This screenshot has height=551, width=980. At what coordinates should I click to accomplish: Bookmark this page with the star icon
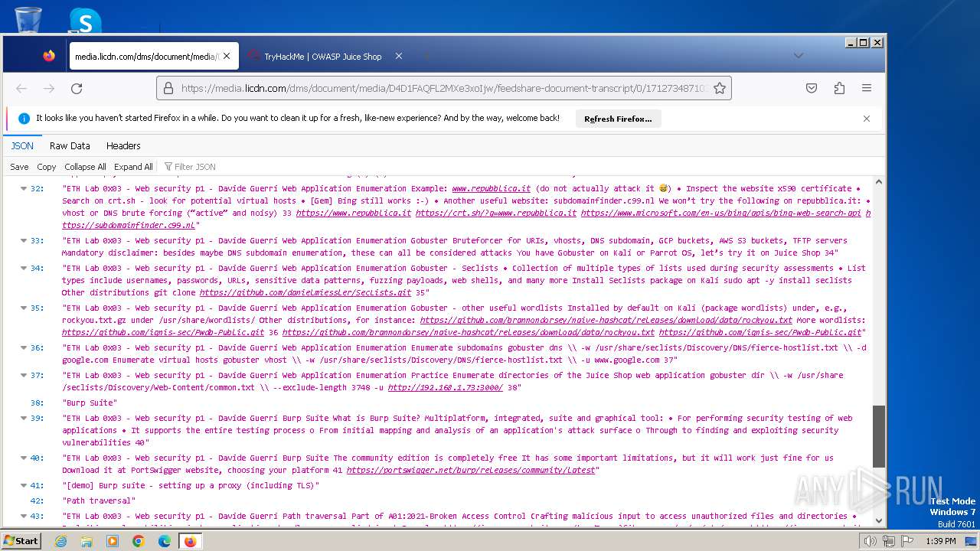click(x=720, y=89)
